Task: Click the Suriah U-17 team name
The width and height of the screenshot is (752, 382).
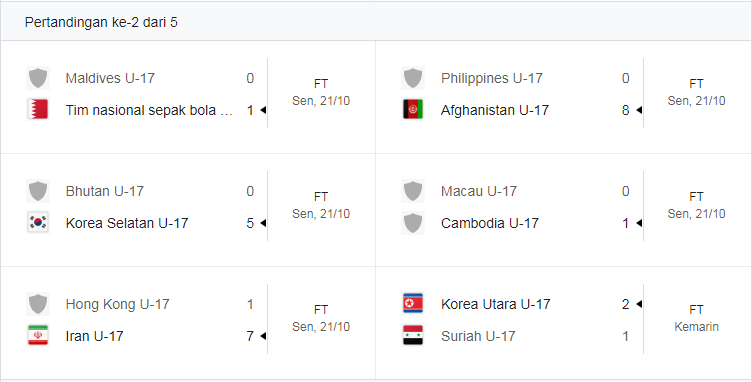Action: (x=478, y=336)
